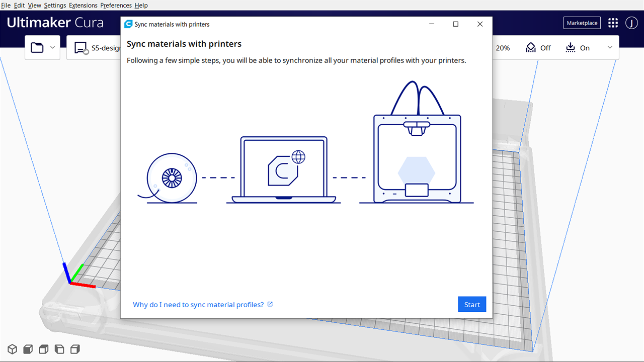Click the open file folder icon

[x=37, y=48]
